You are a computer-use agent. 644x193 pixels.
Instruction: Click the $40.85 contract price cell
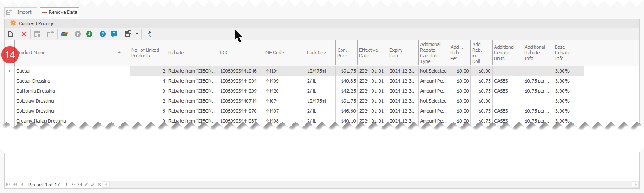click(346, 81)
